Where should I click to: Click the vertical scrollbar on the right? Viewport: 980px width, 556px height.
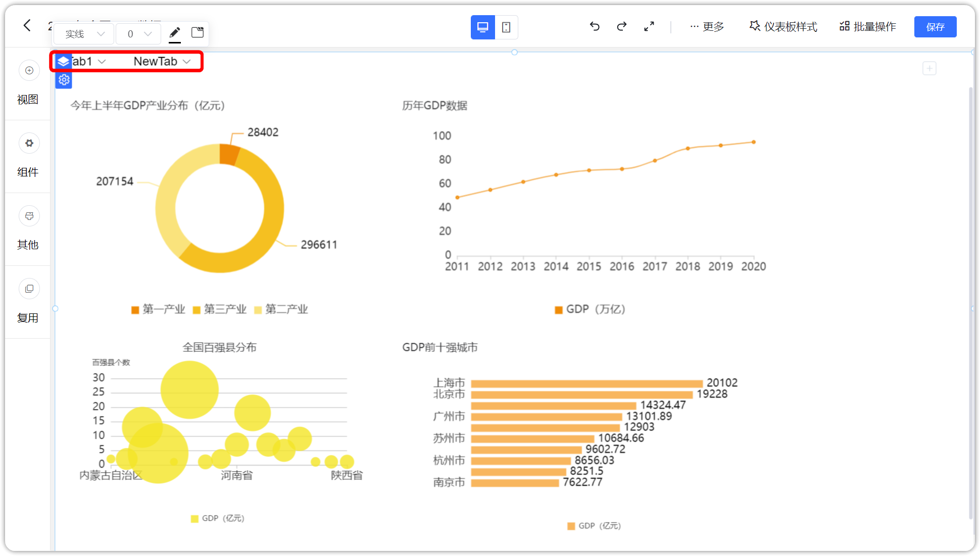pyautogui.click(x=970, y=303)
